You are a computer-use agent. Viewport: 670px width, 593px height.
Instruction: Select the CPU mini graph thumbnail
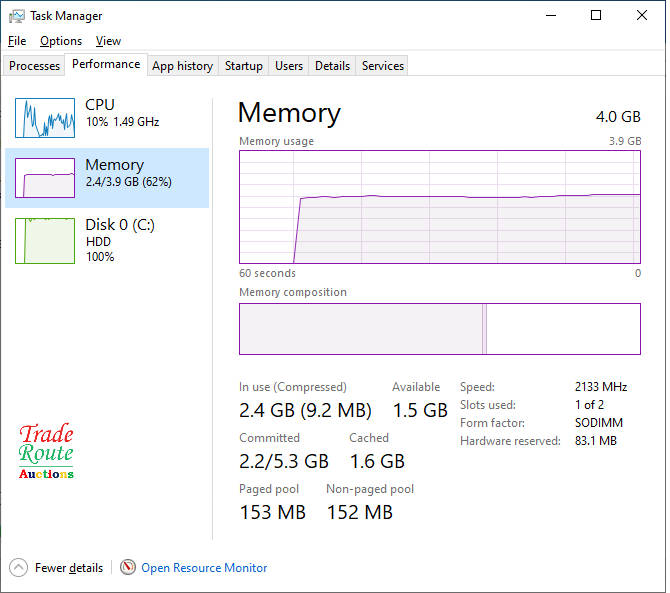coord(45,118)
